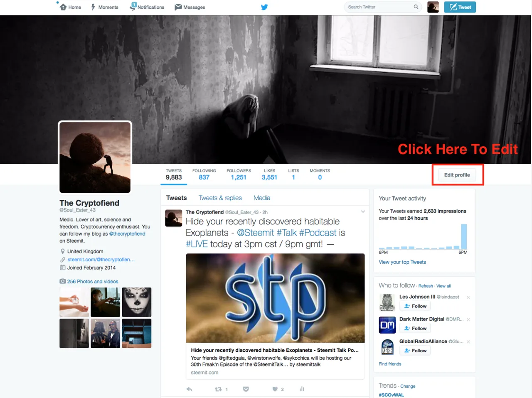532x398 pixels.
Task: View tweet analytics bar chart icon
Action: pos(302,389)
